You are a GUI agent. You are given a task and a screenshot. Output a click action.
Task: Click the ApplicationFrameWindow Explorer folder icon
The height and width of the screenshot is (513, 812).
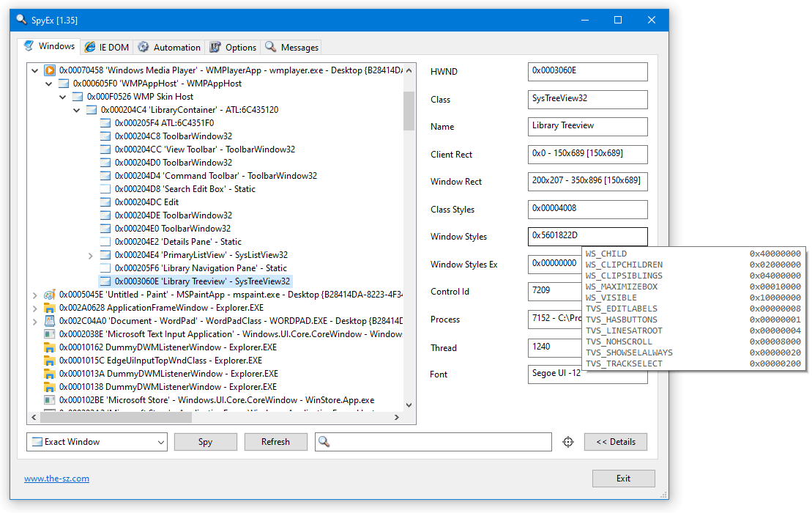point(50,308)
